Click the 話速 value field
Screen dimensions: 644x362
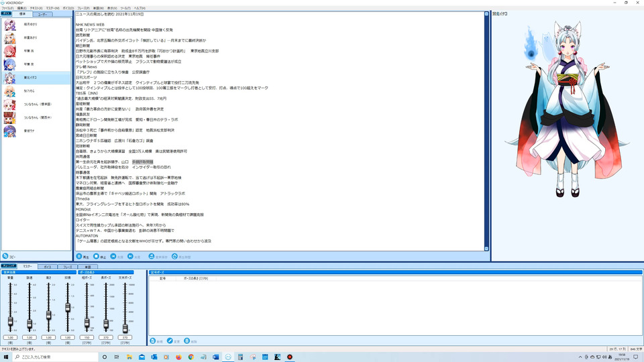pyautogui.click(x=30, y=337)
